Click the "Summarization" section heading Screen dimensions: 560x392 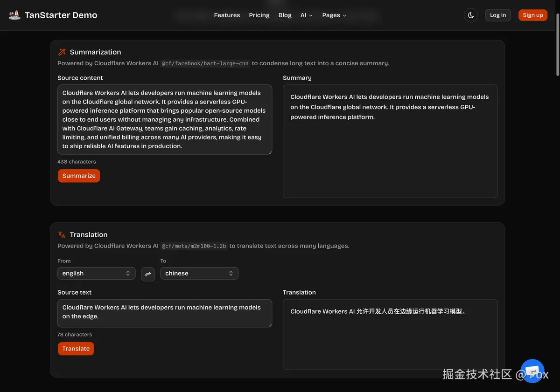coord(95,52)
